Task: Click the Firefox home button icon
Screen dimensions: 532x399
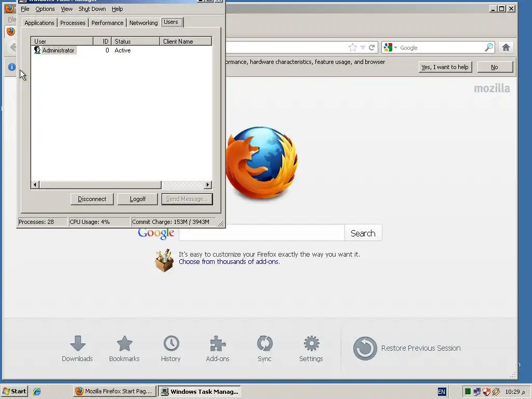Action: [506, 47]
